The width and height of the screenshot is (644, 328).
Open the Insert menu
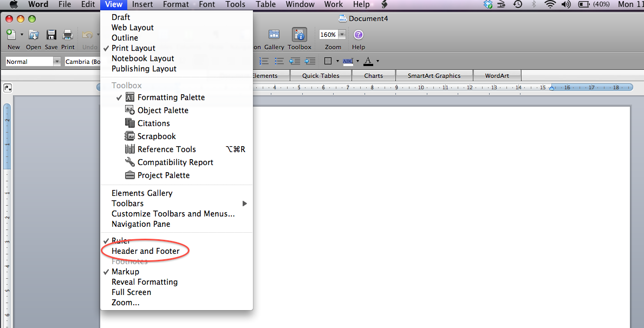[142, 4]
